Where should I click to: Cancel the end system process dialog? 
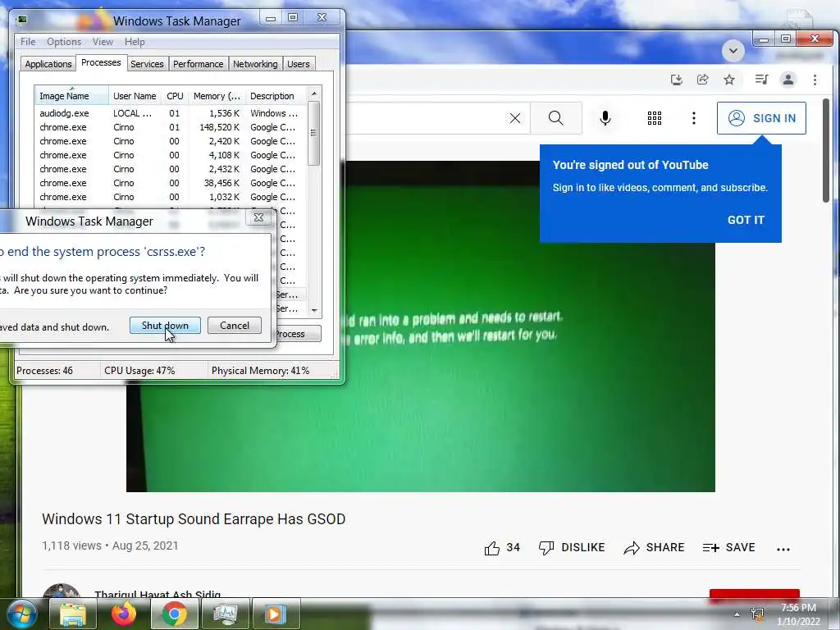tap(234, 325)
